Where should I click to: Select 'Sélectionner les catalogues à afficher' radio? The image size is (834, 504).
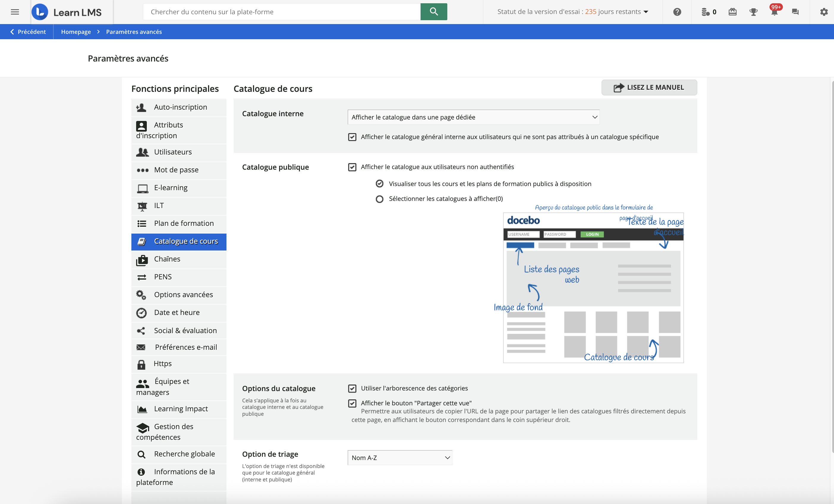380,199
